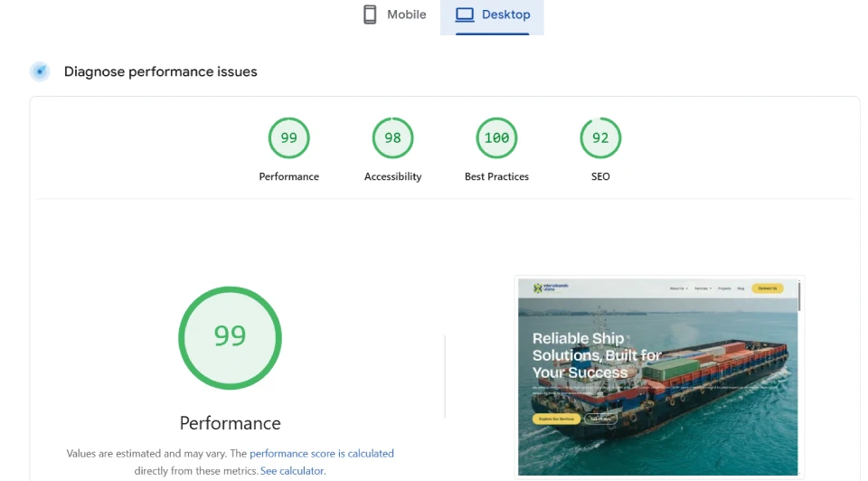
Task: Switch to the Mobile tab
Action: tap(394, 15)
